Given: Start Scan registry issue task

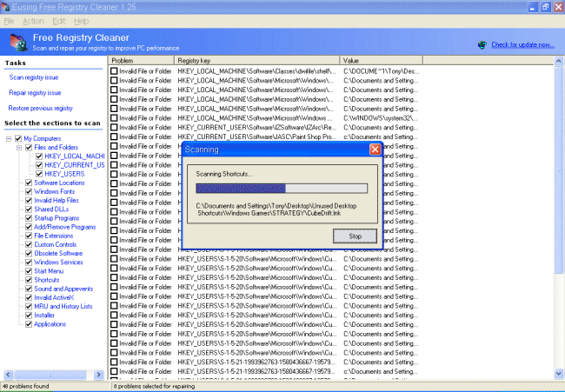Looking at the screenshot, I should pos(34,77).
